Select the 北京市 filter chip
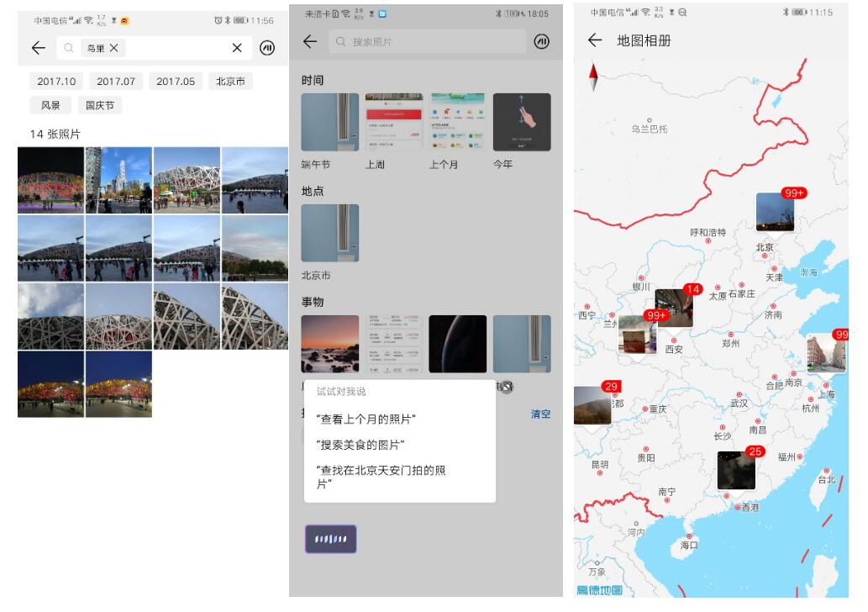This screenshot has width=868, height=612. pyautogui.click(x=230, y=82)
